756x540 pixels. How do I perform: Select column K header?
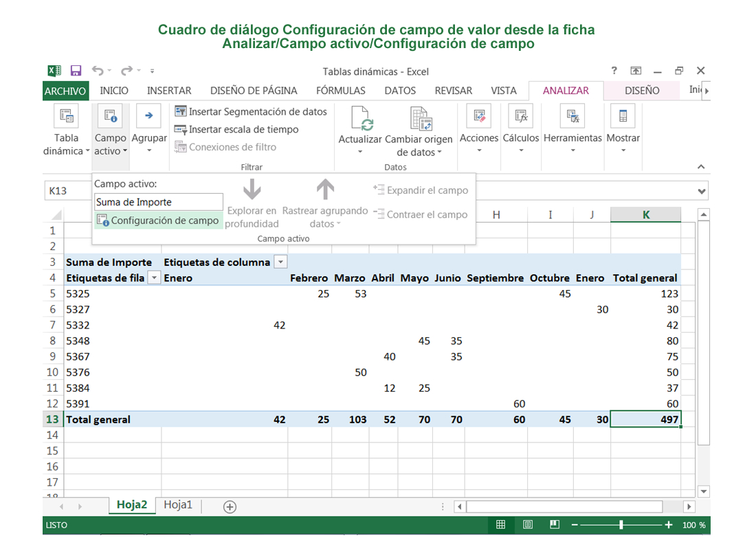(645, 215)
